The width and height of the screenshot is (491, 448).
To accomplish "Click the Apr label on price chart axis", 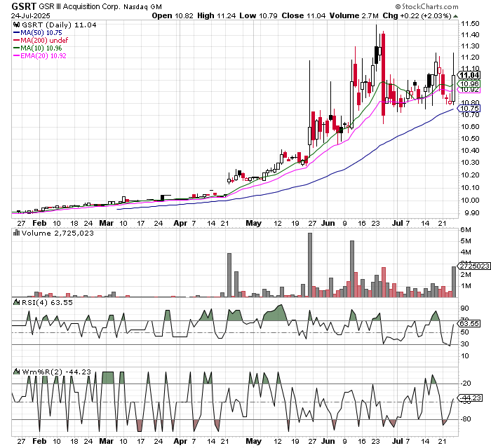I will point(180,223).
